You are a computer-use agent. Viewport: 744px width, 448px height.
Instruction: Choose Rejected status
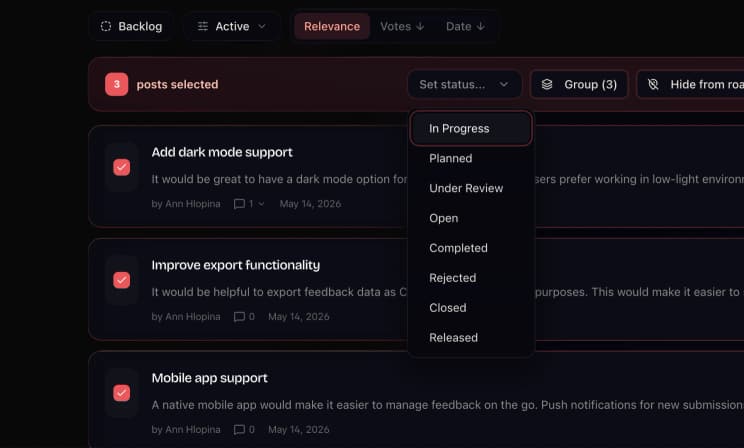click(x=471, y=278)
